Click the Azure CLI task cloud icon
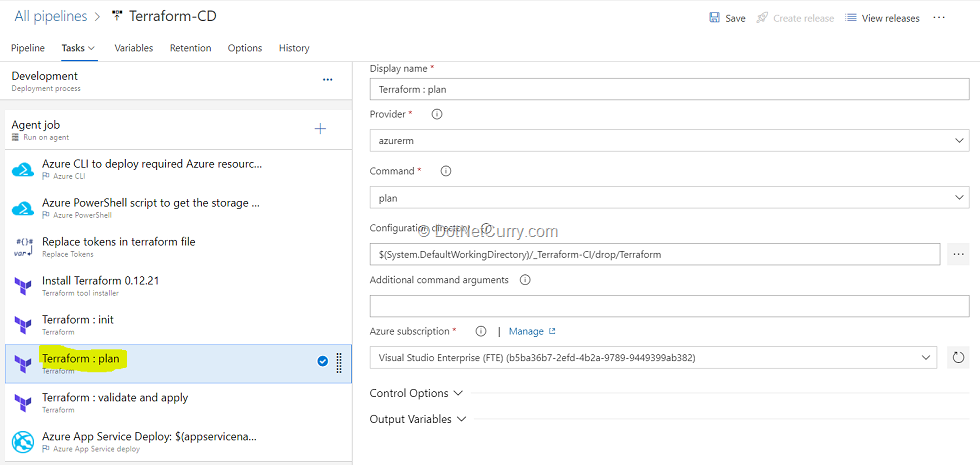This screenshot has height=465, width=980. point(22,169)
